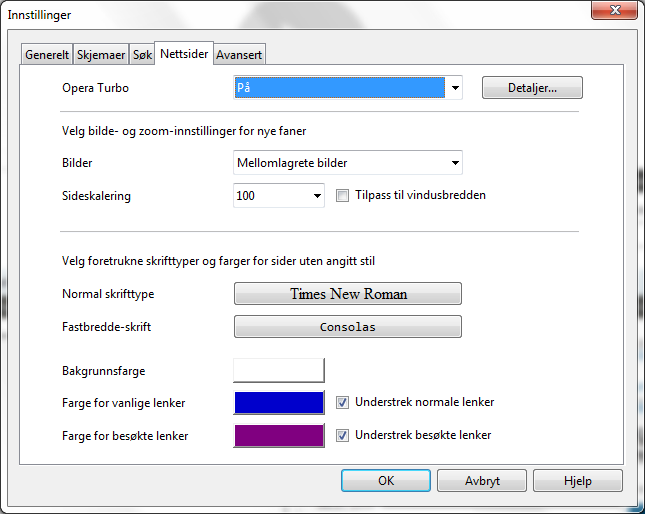Image resolution: width=645 pixels, height=514 pixels.
Task: Uncheck Understrek besøkte lenker
Action: pyautogui.click(x=343, y=436)
